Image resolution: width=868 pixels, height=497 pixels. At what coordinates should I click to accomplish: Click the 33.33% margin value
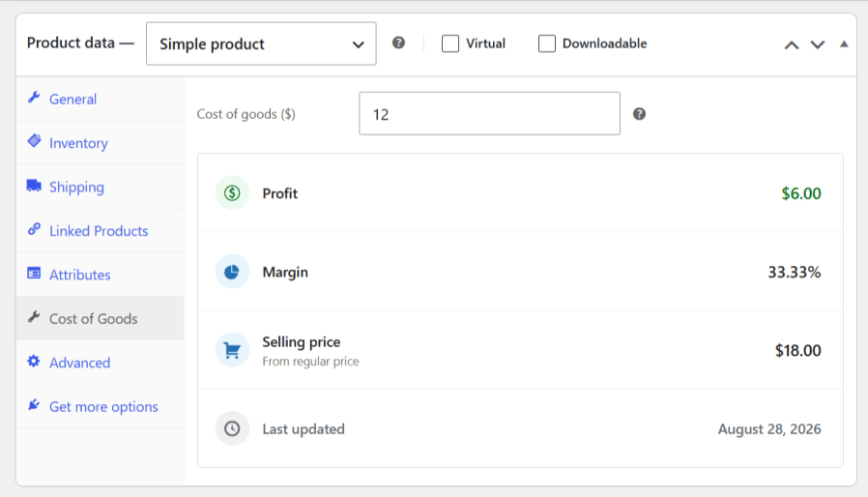794,272
